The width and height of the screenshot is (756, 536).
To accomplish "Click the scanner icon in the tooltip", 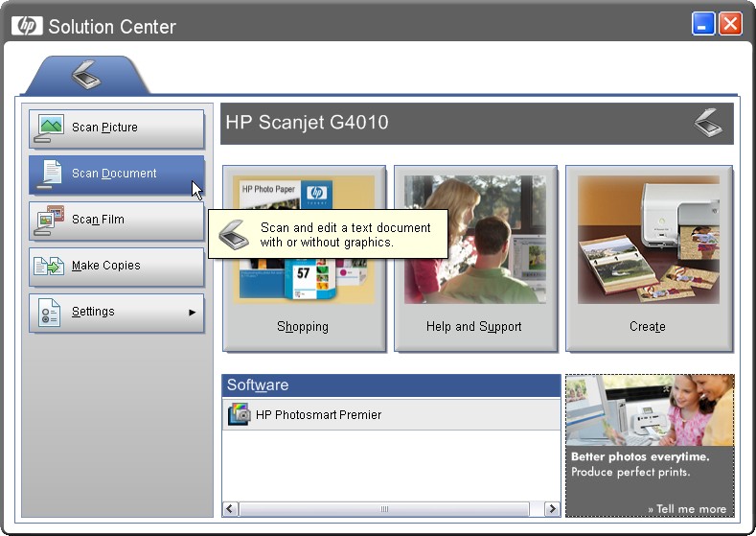I will click(x=234, y=235).
